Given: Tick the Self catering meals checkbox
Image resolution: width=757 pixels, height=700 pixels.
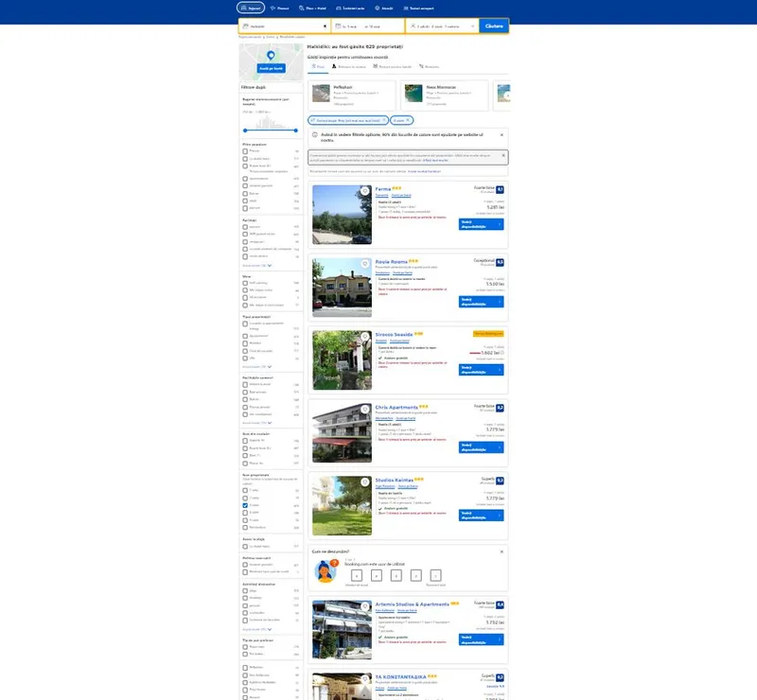Looking at the screenshot, I should [245, 283].
